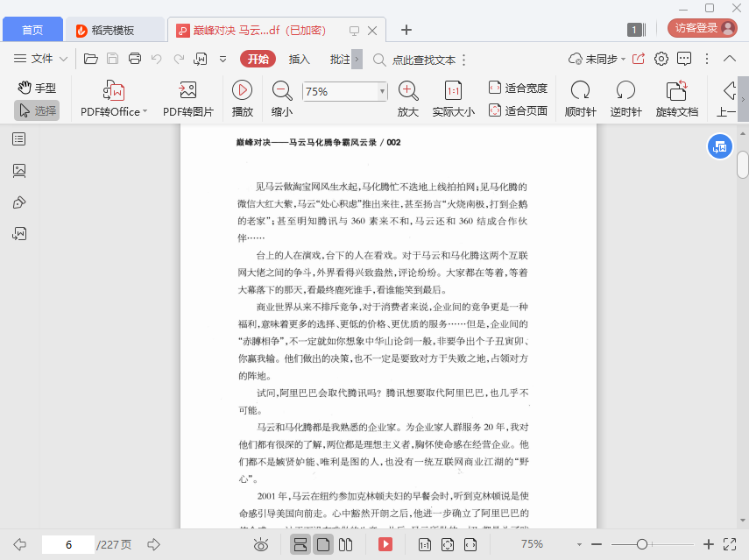Expand the 75% zoom dropdown in toolbar
This screenshot has height=560, width=749.
pyautogui.click(x=382, y=91)
